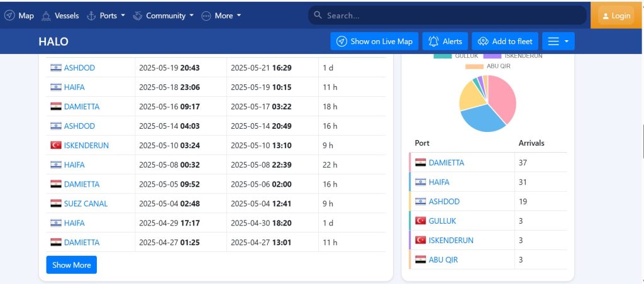644x284 pixels.
Task: Click the magnifier icon in search bar
Action: coord(318,16)
